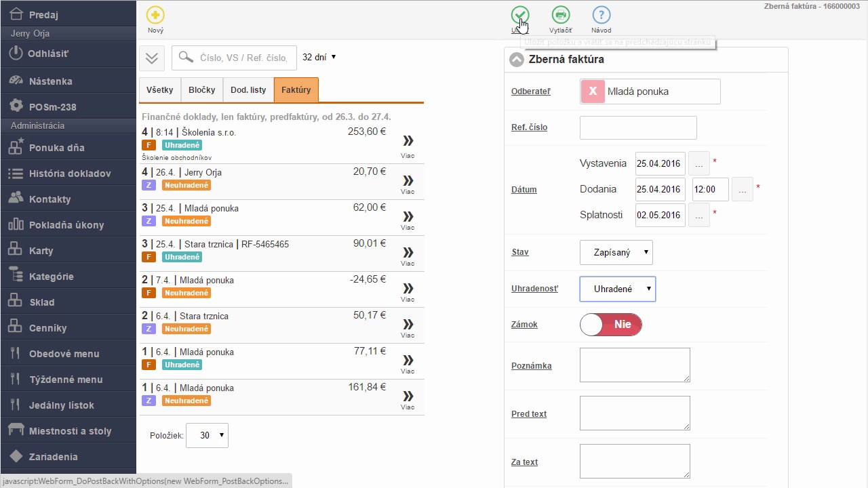
Task: Click the Odberateľ label link
Action: point(531,91)
